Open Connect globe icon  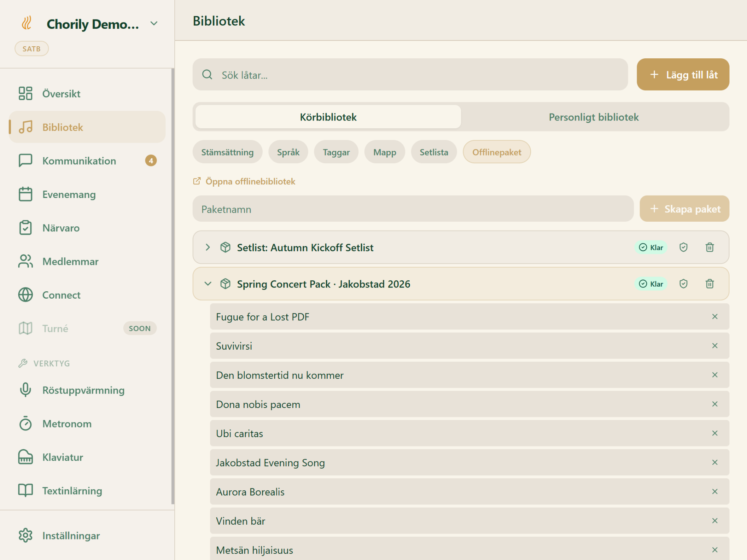coord(25,295)
